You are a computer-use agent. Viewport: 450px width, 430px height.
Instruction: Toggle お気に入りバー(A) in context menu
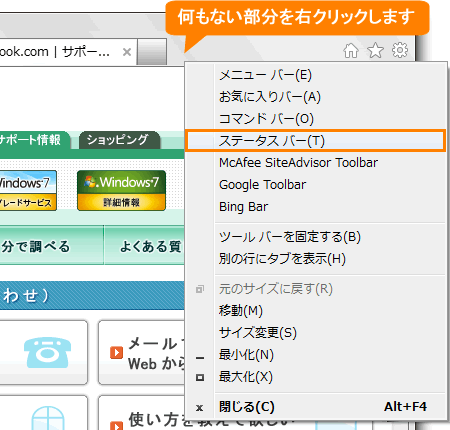tap(315, 97)
